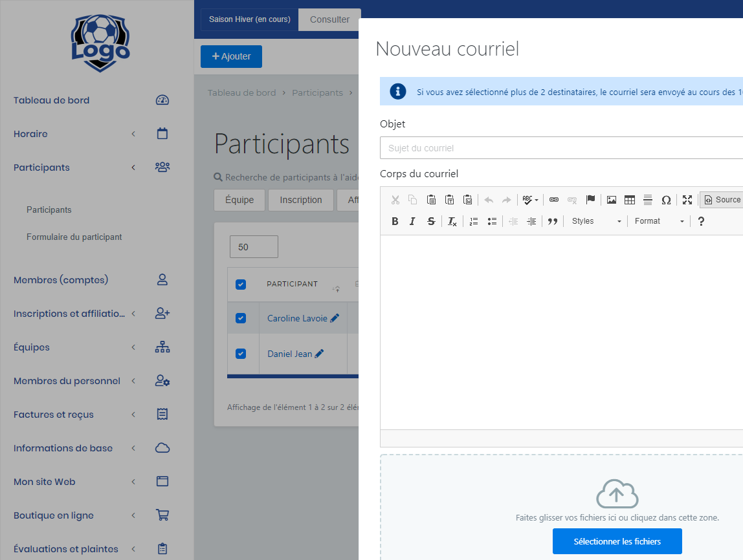The width and height of the screenshot is (743, 560).
Task: Click the block quote icon
Action: click(552, 221)
